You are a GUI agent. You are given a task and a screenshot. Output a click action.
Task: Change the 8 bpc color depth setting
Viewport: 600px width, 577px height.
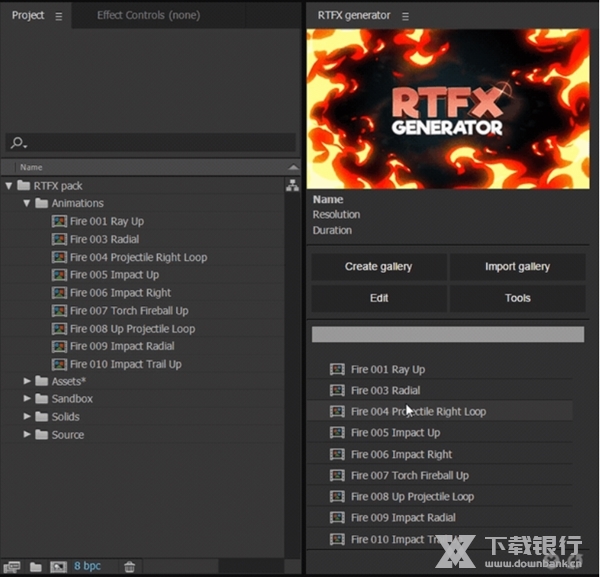(x=87, y=566)
